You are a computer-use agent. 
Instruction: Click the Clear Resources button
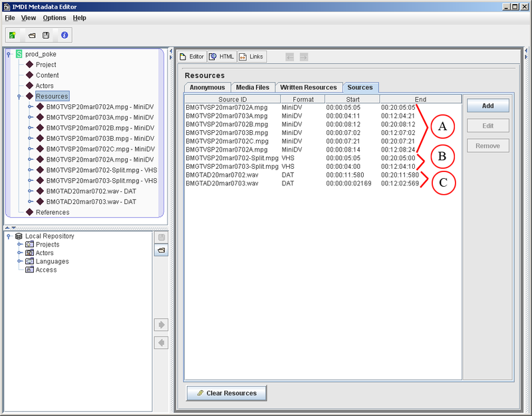(226, 393)
